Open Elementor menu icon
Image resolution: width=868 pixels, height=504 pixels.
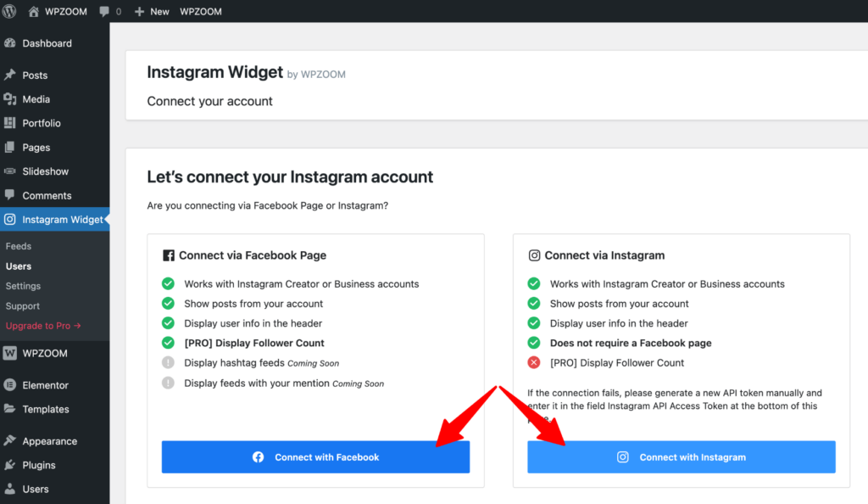[x=10, y=385]
